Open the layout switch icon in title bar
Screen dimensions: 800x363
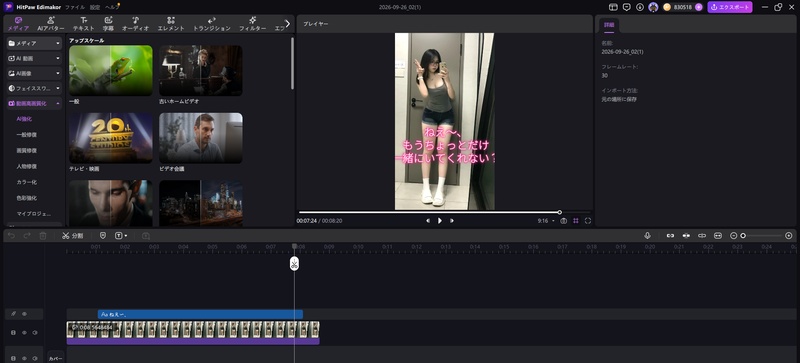[613, 7]
